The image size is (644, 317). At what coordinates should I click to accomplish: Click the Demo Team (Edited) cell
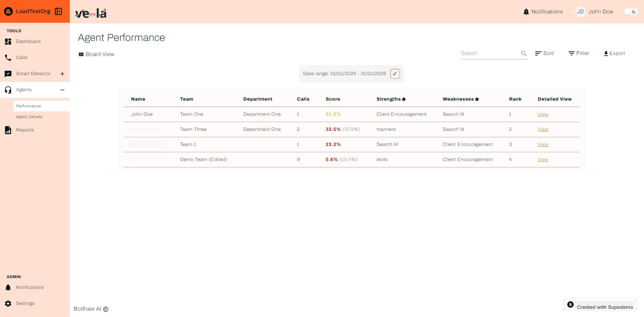(x=203, y=160)
